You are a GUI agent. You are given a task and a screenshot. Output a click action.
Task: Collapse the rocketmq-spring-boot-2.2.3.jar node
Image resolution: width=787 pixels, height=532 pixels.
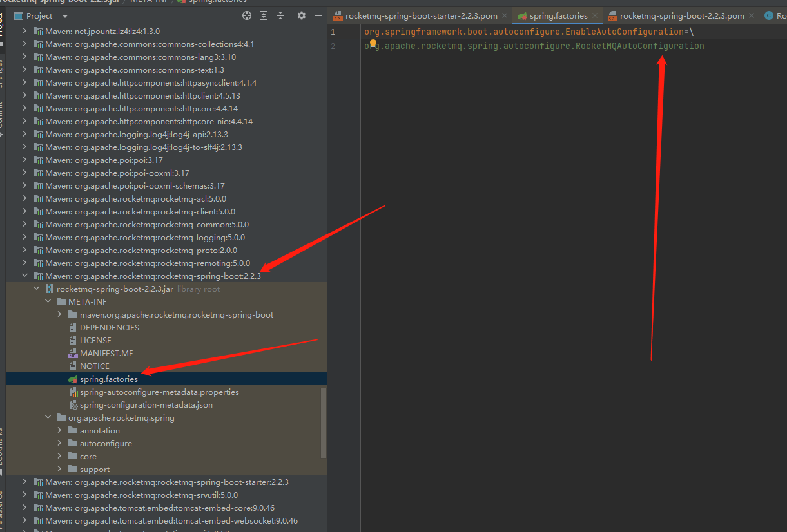click(36, 289)
